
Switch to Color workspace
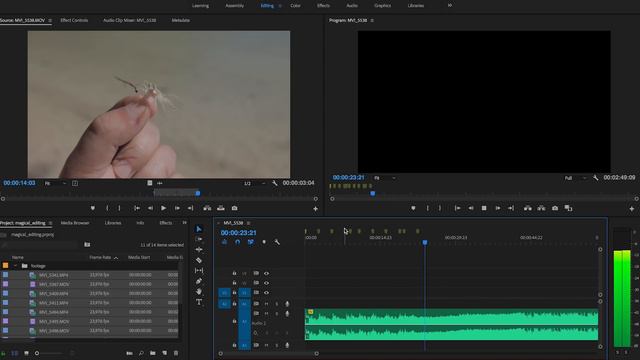tap(295, 6)
